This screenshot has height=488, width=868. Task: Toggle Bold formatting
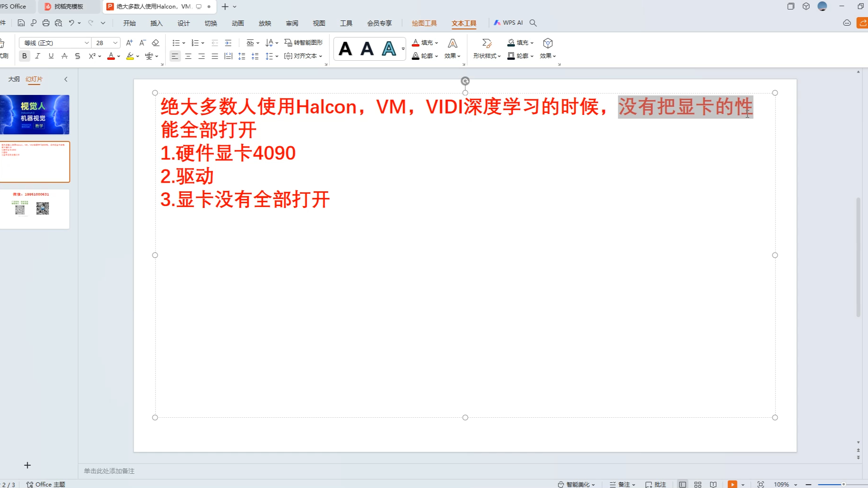(x=24, y=56)
